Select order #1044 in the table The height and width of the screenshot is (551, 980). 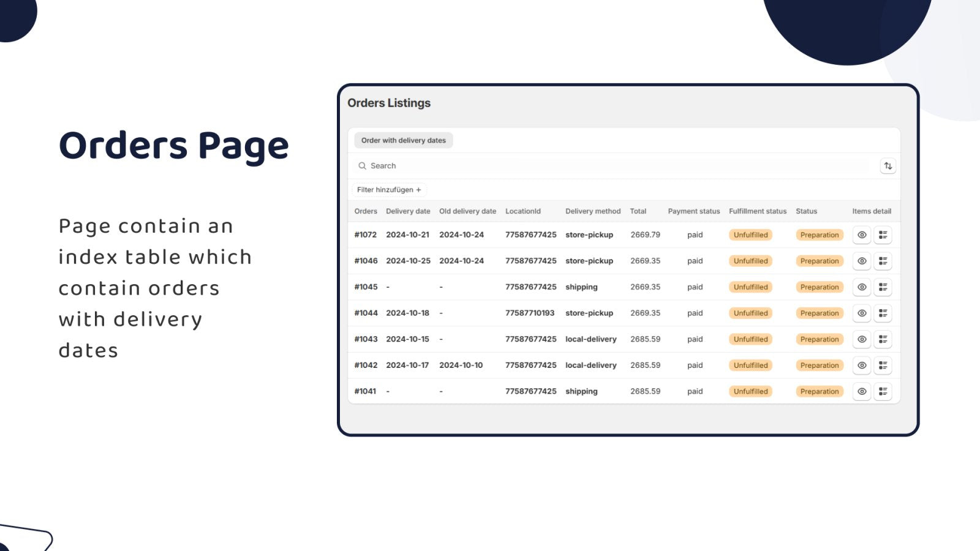[x=364, y=313]
